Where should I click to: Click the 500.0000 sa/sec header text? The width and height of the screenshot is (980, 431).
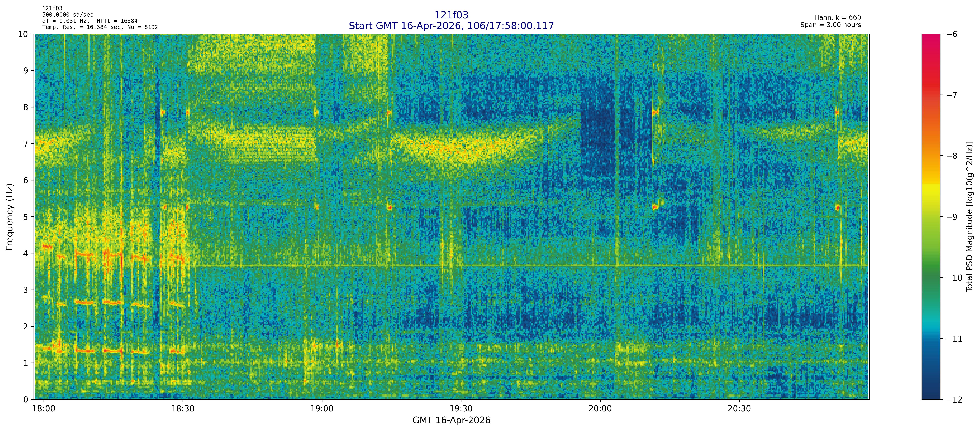68,15
